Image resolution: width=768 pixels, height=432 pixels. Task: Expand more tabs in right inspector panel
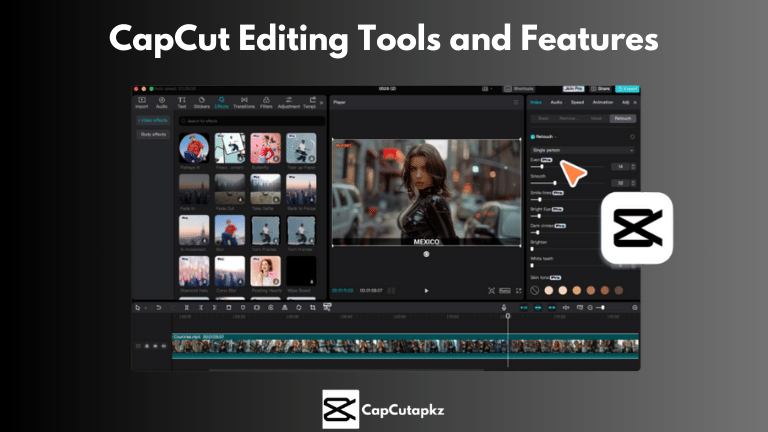[635, 102]
